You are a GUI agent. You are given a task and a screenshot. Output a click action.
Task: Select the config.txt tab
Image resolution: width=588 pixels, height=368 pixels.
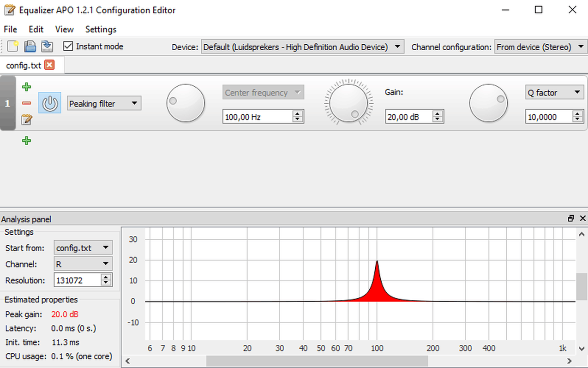(x=31, y=65)
